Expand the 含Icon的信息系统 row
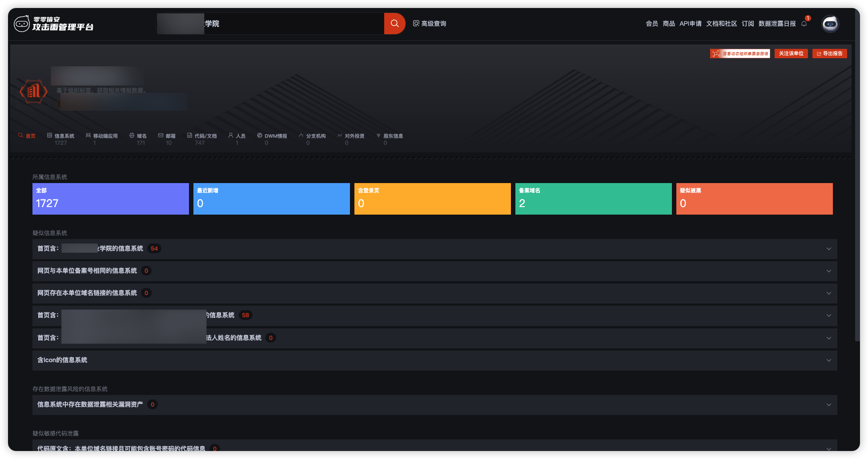 click(x=434, y=360)
